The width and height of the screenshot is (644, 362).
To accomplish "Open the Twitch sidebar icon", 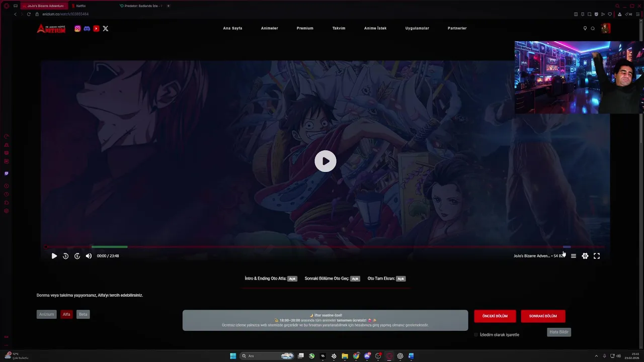I will click(6, 173).
